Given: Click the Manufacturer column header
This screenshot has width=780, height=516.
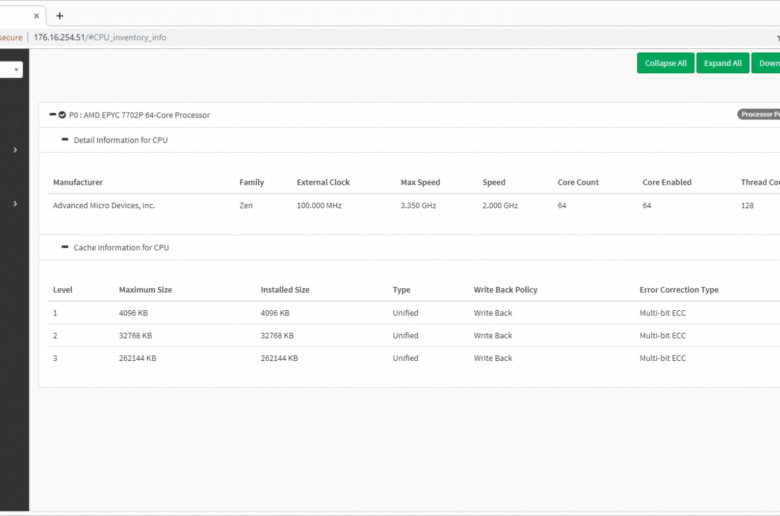Looking at the screenshot, I should (78, 182).
